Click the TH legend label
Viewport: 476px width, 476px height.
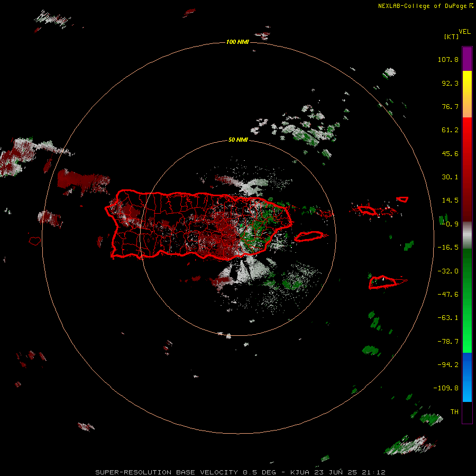pyautogui.click(x=454, y=412)
